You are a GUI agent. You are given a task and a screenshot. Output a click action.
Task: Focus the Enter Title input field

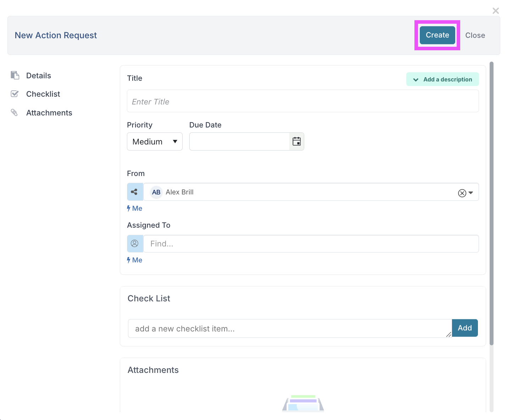point(303,101)
